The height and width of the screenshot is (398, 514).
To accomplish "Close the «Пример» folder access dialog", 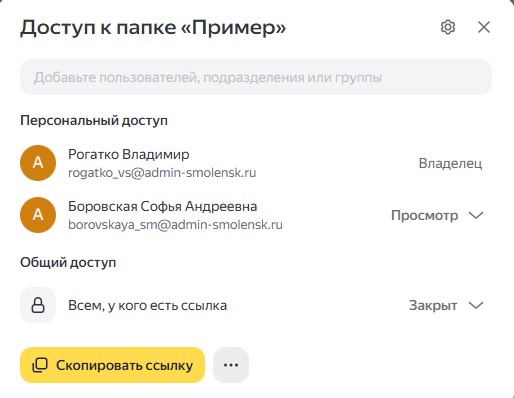I will [484, 27].
